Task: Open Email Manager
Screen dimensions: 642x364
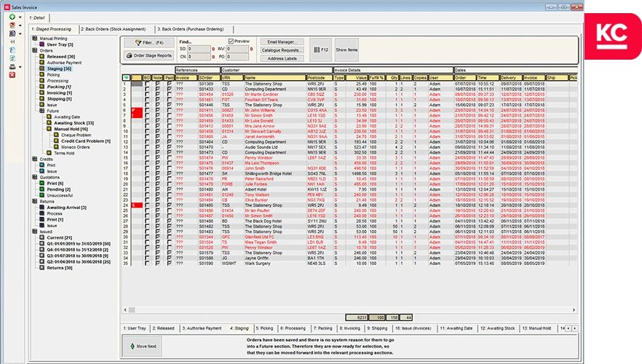Action: [282, 41]
